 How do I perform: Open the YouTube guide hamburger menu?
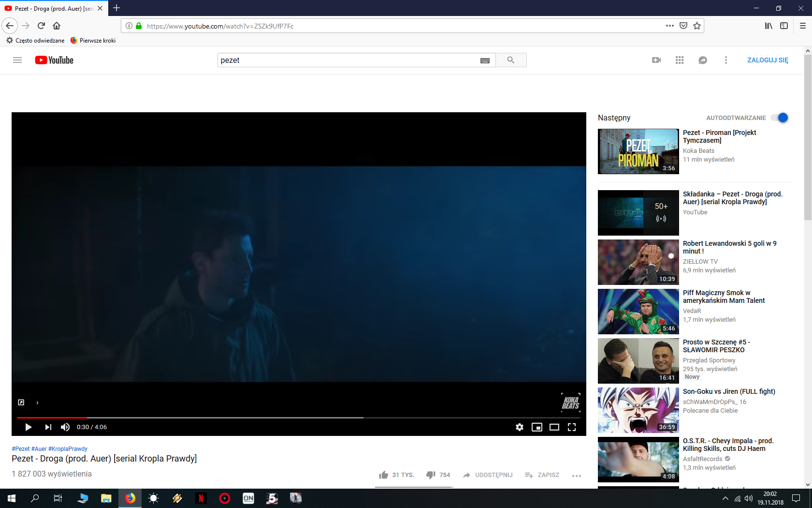[x=17, y=60]
